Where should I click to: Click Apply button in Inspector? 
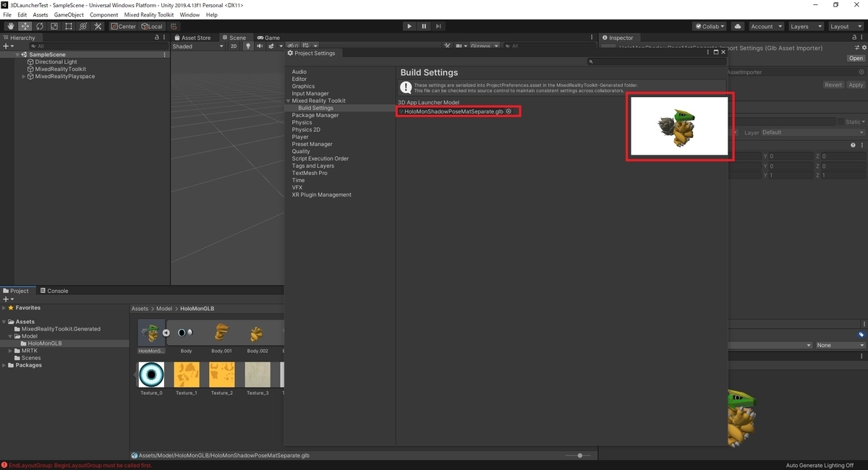tap(856, 85)
